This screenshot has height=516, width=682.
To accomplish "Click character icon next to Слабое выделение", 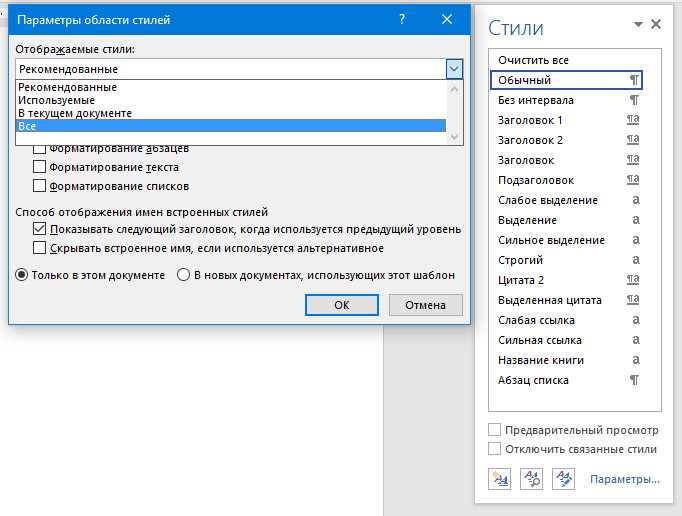I will [x=635, y=200].
